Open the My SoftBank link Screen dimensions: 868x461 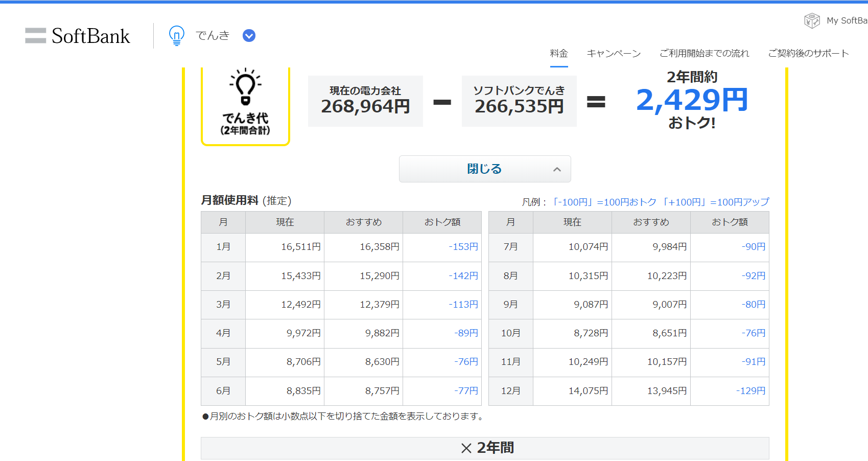[847, 20]
